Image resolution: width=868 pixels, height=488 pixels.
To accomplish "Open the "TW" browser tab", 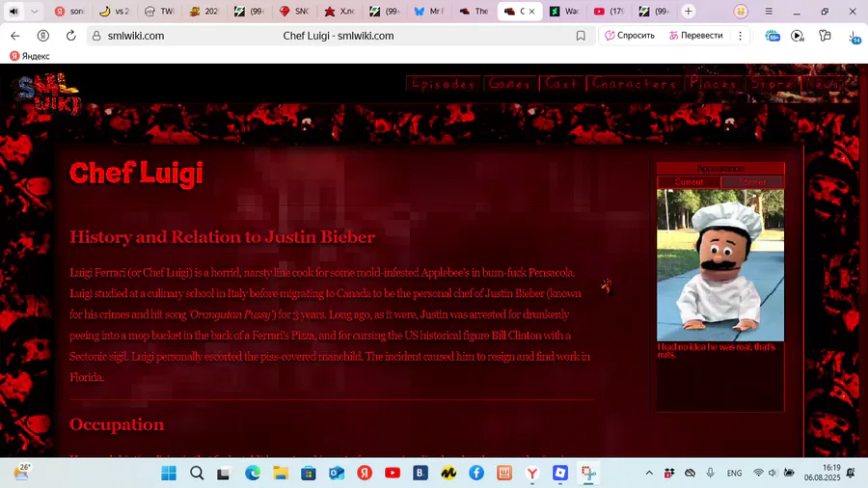I will (159, 11).
